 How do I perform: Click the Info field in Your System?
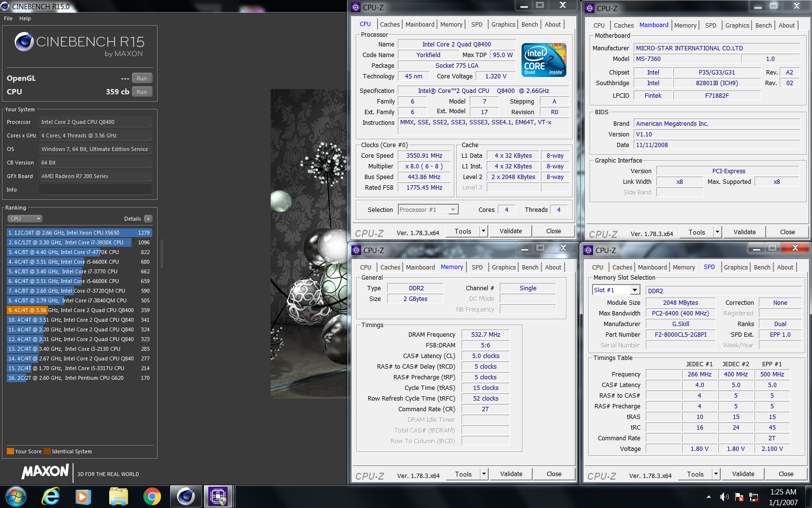pos(96,190)
